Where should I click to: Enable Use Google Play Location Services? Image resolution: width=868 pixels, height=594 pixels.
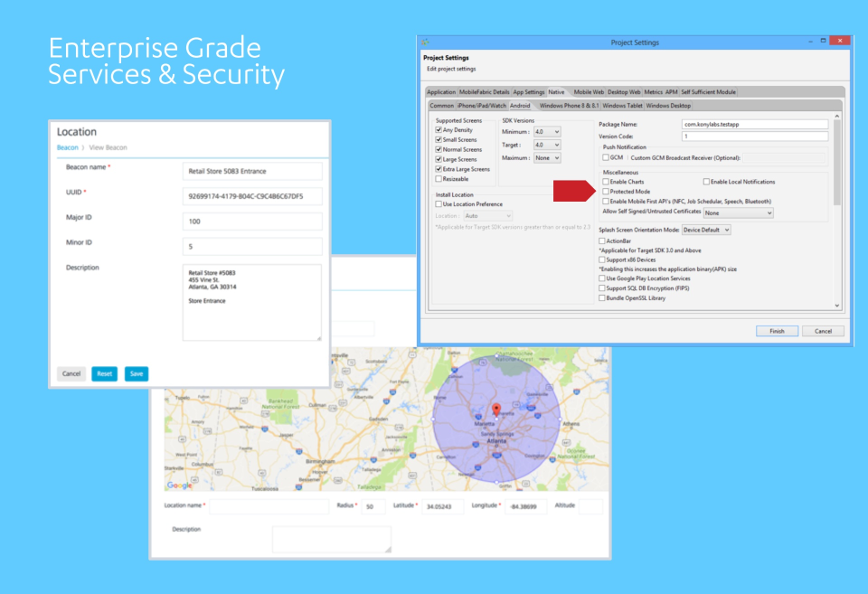click(x=602, y=278)
